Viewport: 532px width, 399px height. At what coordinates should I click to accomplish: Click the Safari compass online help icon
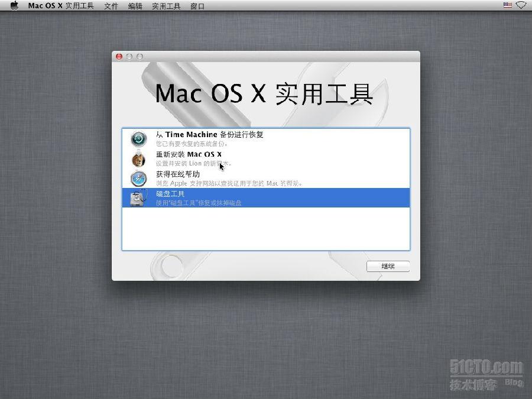point(139,179)
